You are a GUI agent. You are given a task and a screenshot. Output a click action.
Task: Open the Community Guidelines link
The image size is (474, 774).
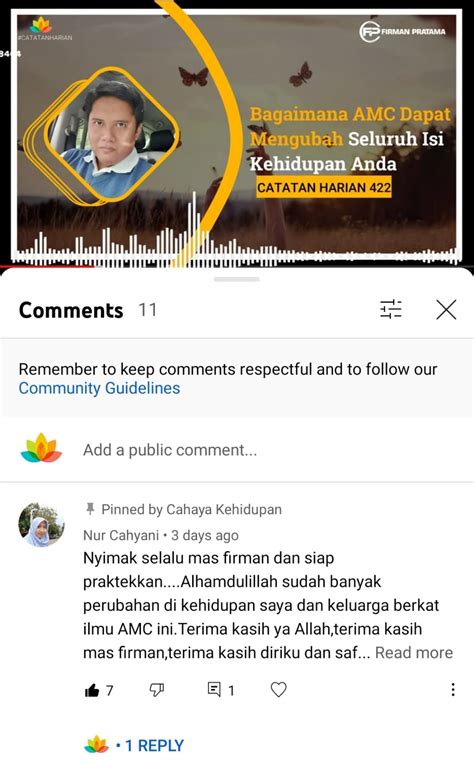pyautogui.click(x=99, y=388)
